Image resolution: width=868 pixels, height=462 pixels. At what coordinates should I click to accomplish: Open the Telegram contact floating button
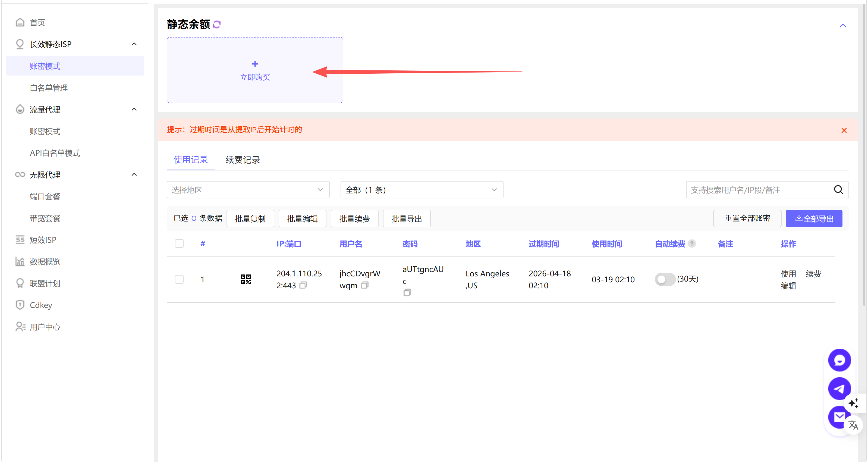point(839,388)
